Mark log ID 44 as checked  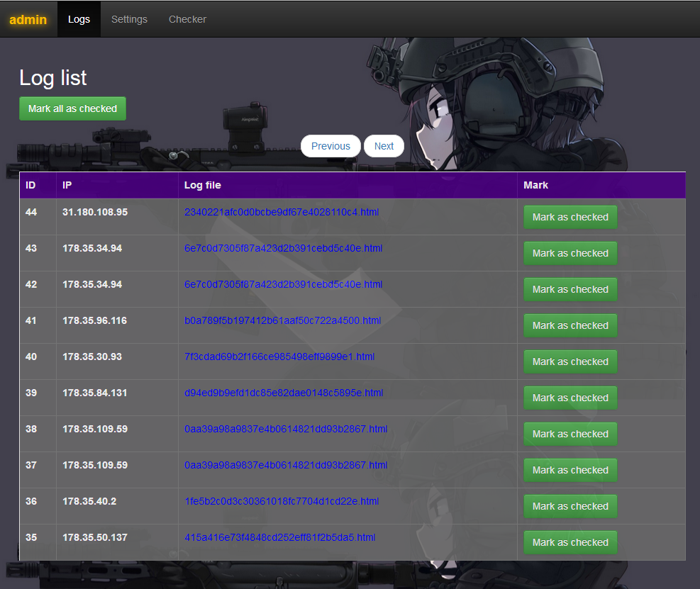point(570,217)
